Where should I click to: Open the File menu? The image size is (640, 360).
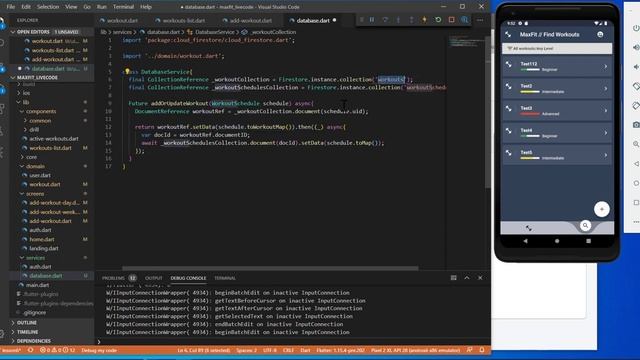11,7
